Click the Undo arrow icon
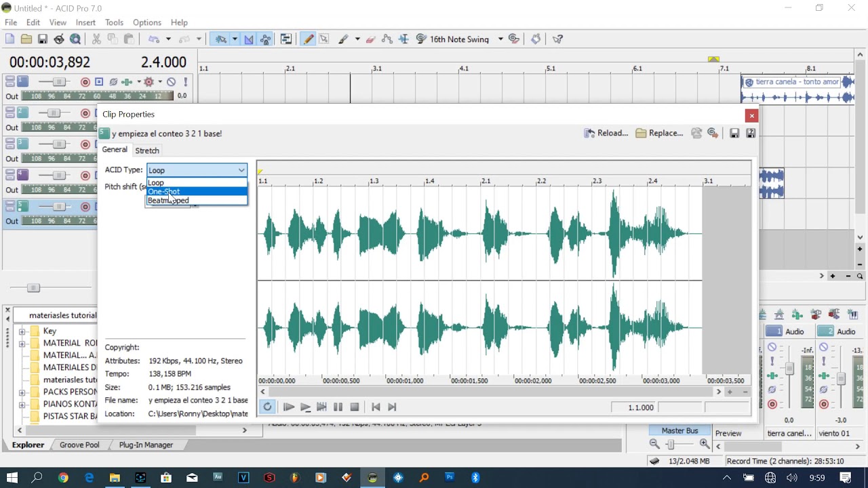This screenshot has width=868, height=488. (x=154, y=39)
